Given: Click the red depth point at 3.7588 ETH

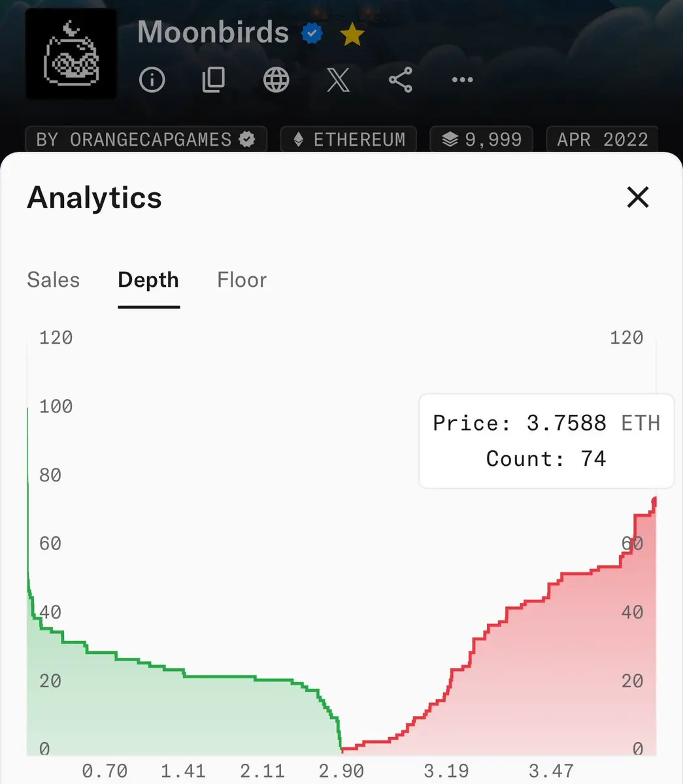Looking at the screenshot, I should [x=654, y=501].
